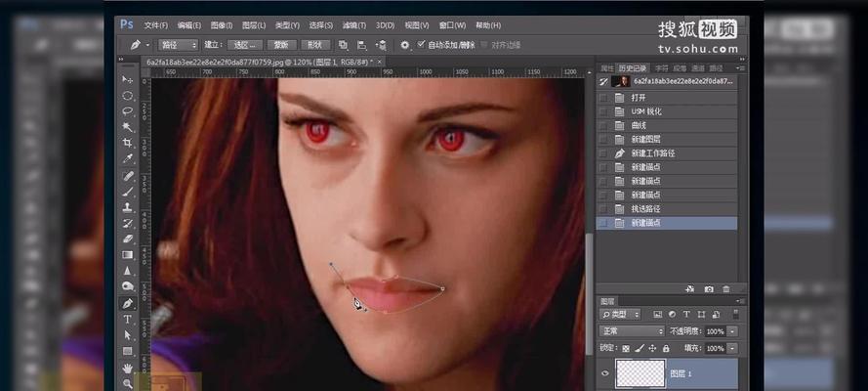Create new snapshot with camera icon
The height and width of the screenshot is (391, 868).
click(709, 288)
